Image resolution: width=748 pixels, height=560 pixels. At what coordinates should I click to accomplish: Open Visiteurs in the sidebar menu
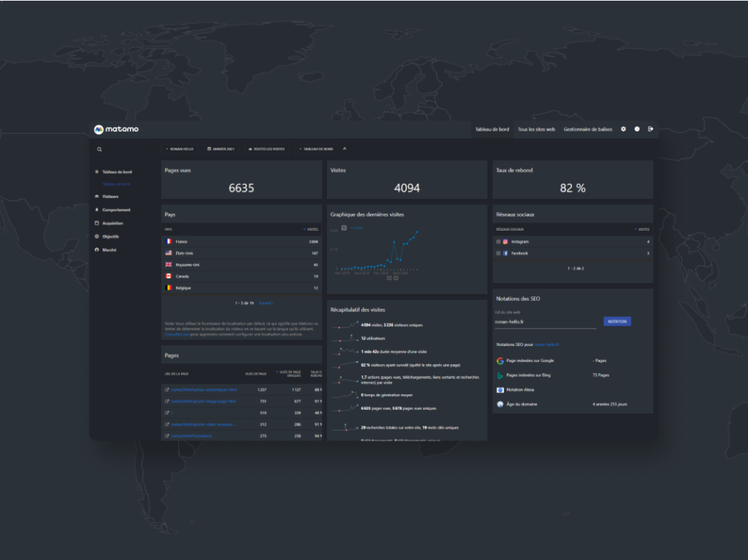click(110, 196)
